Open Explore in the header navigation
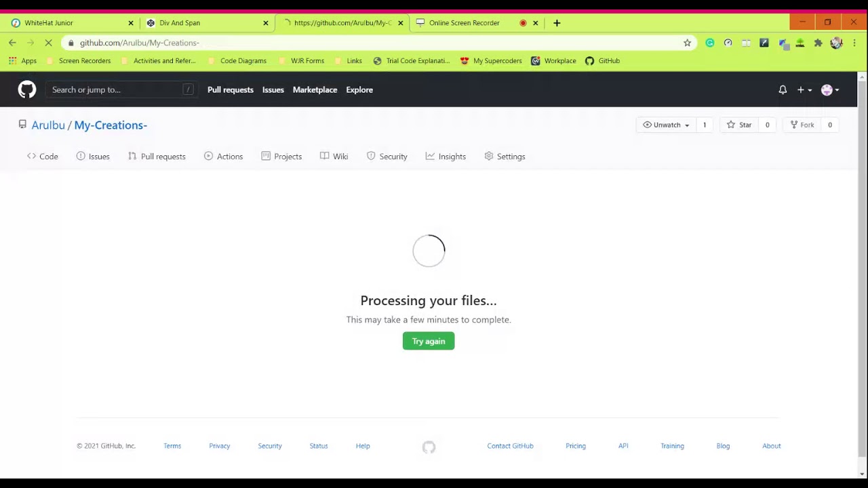 click(359, 89)
